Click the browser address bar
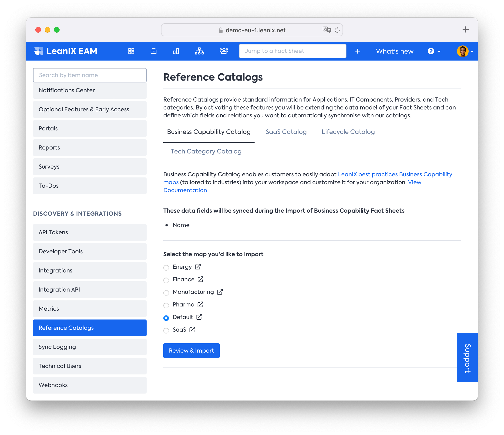 252,30
